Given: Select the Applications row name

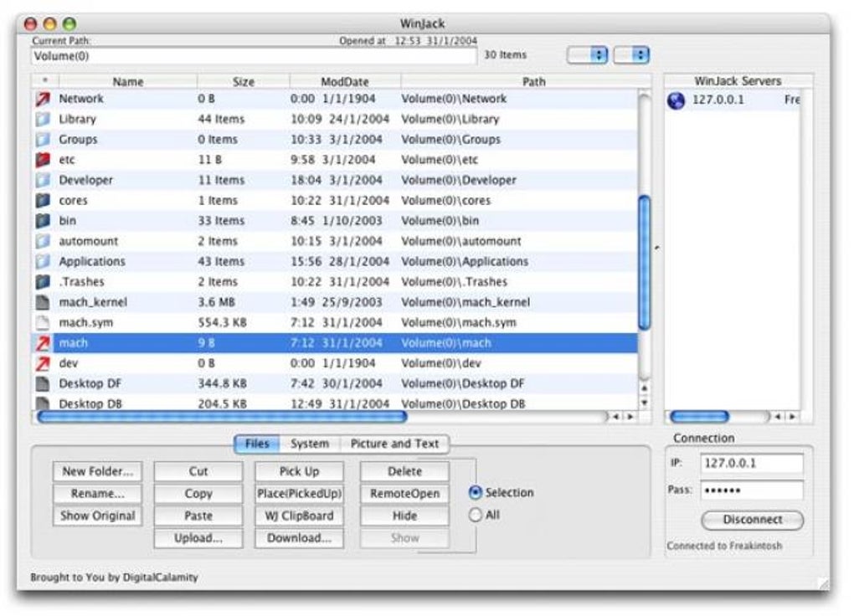Looking at the screenshot, I should [x=92, y=261].
